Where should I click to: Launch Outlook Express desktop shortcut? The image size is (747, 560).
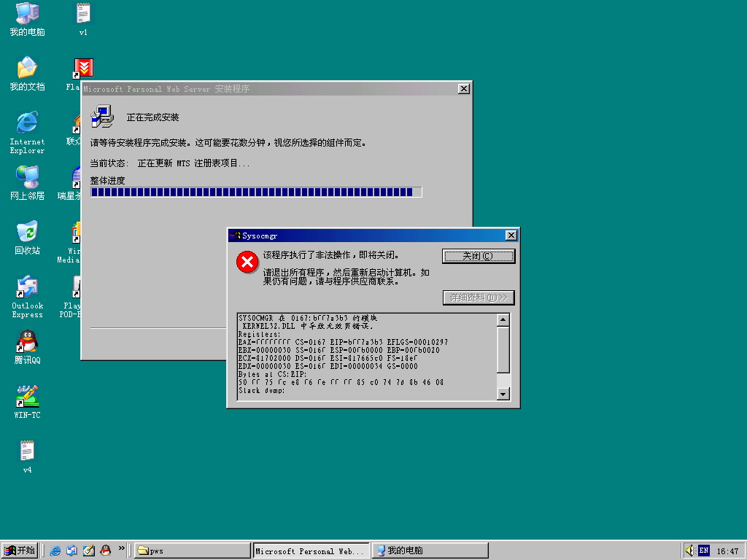(x=27, y=297)
